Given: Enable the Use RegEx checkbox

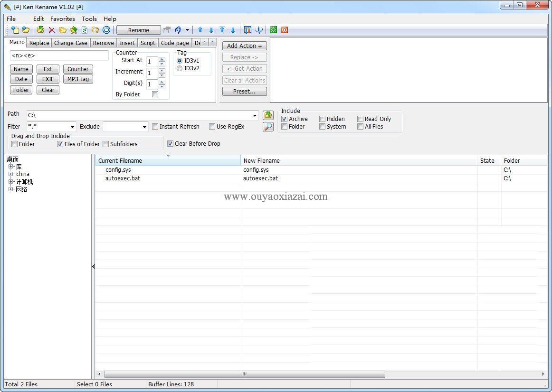Looking at the screenshot, I should pos(212,127).
